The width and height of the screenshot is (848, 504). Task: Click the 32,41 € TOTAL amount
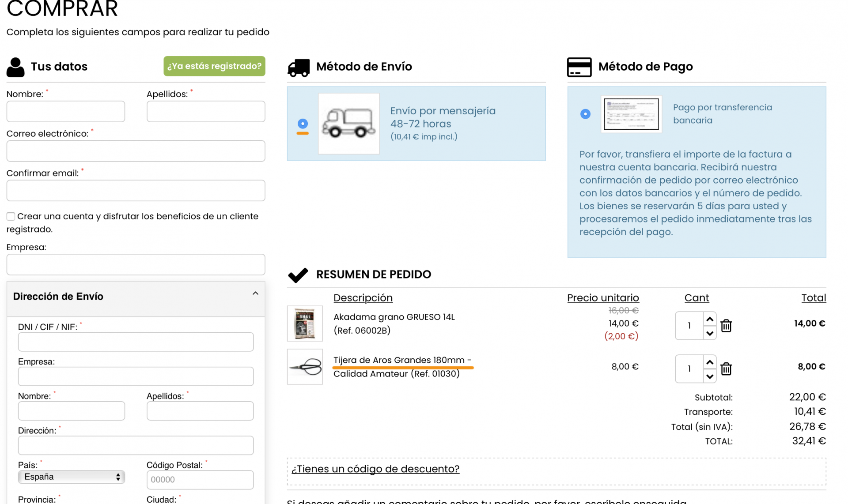[809, 441]
